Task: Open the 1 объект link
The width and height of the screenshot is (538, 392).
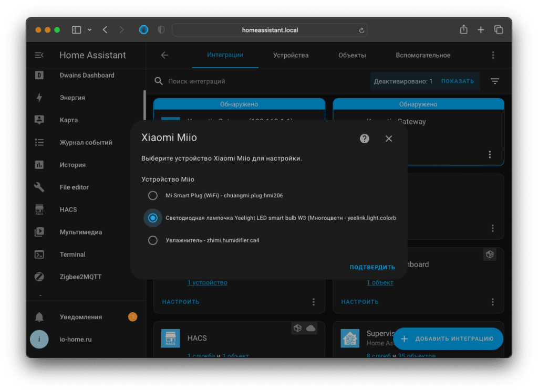Action: pos(380,283)
